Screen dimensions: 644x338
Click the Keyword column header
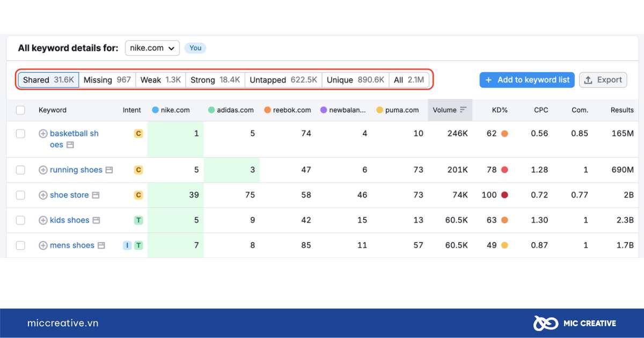pos(53,110)
